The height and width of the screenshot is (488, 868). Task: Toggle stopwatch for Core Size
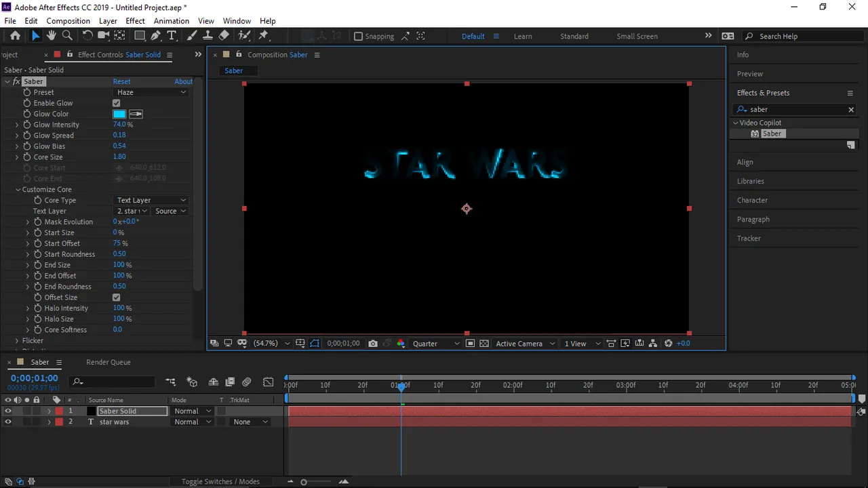27,157
